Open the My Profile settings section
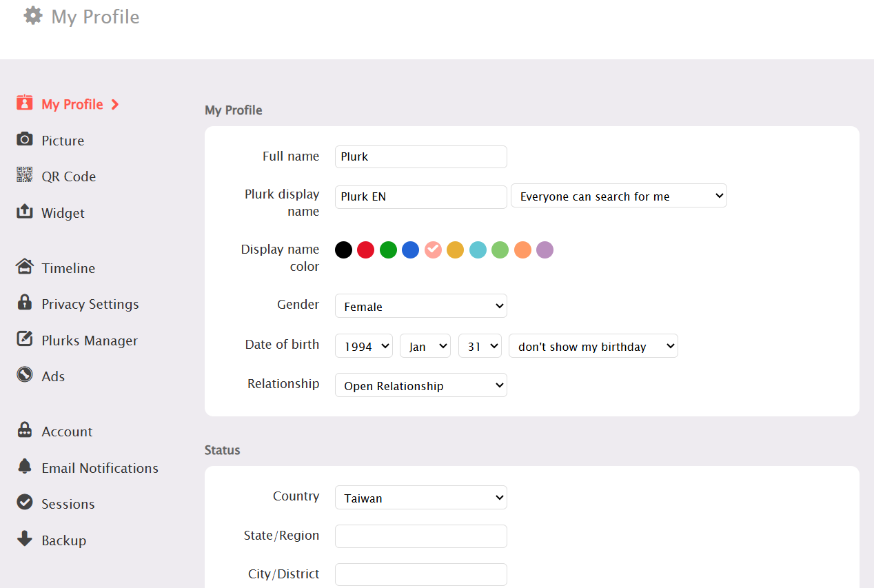Image resolution: width=874 pixels, height=588 pixels. click(x=72, y=104)
